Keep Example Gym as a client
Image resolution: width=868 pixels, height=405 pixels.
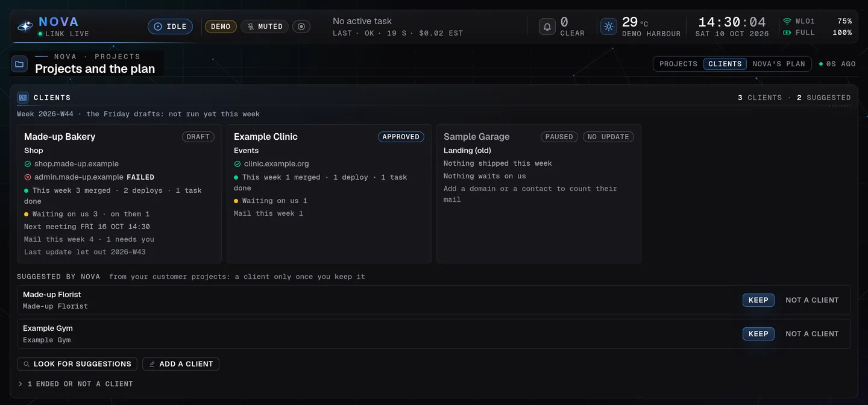758,334
